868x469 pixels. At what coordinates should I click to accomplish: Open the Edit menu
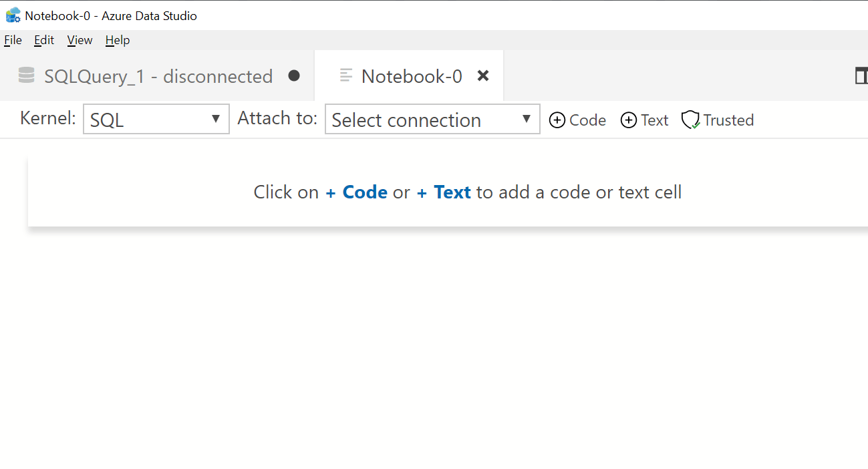tap(44, 40)
